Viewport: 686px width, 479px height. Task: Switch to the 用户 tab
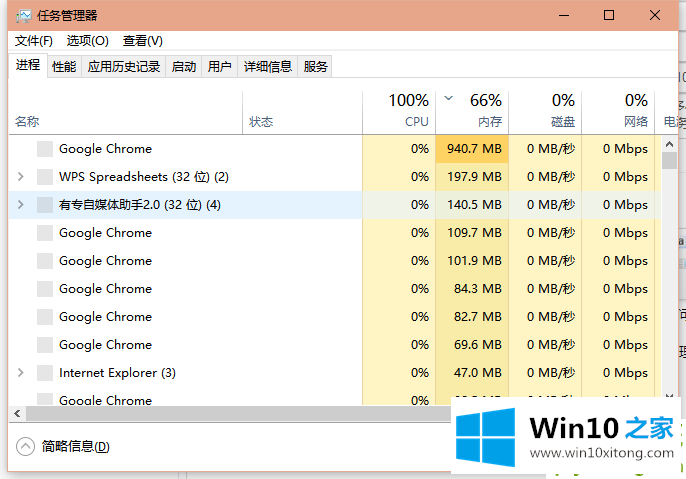pyautogui.click(x=220, y=66)
